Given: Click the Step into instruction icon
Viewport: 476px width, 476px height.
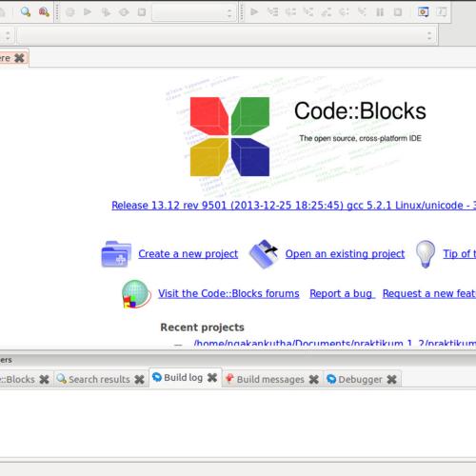Looking at the screenshot, I should point(362,12).
